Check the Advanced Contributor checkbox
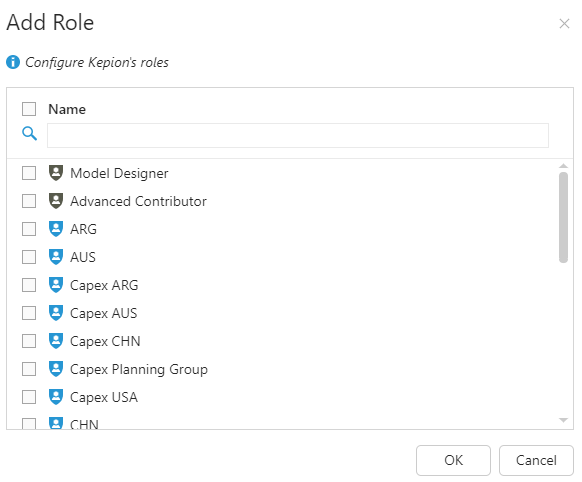The width and height of the screenshot is (582, 482). [29, 201]
